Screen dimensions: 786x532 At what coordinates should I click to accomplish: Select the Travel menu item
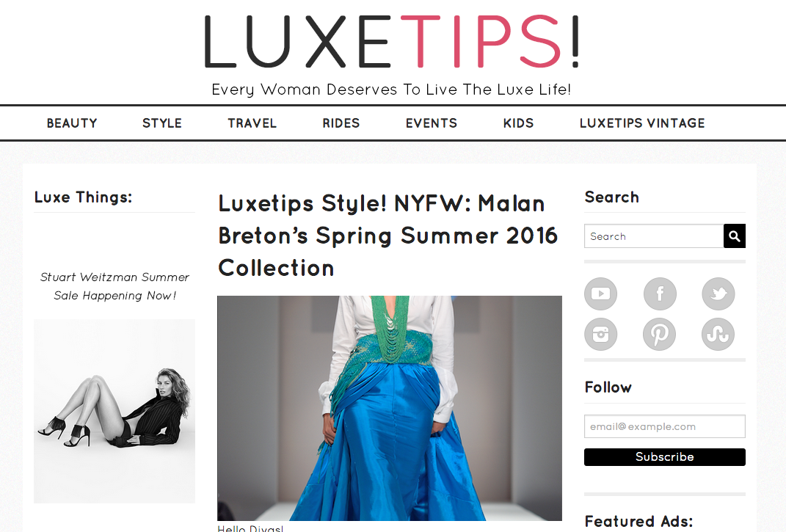pos(252,123)
